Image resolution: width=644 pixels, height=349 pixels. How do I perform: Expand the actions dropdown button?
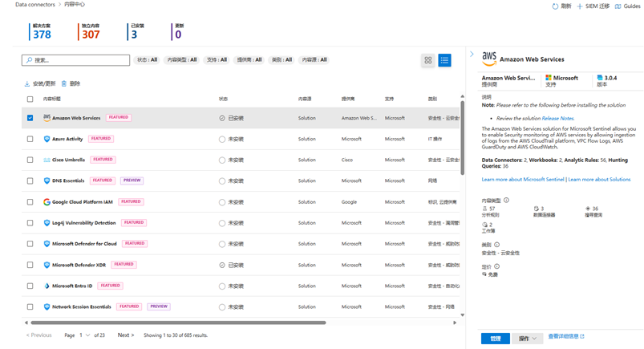[x=528, y=339]
